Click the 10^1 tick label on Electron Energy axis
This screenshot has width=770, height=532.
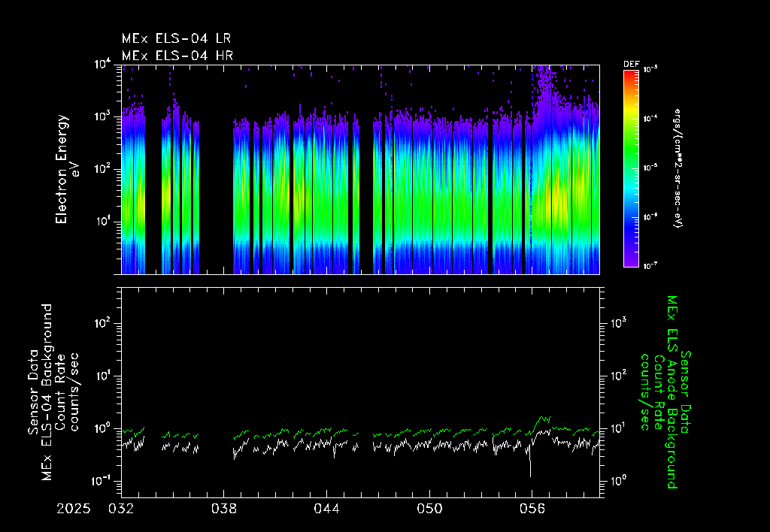click(x=103, y=222)
